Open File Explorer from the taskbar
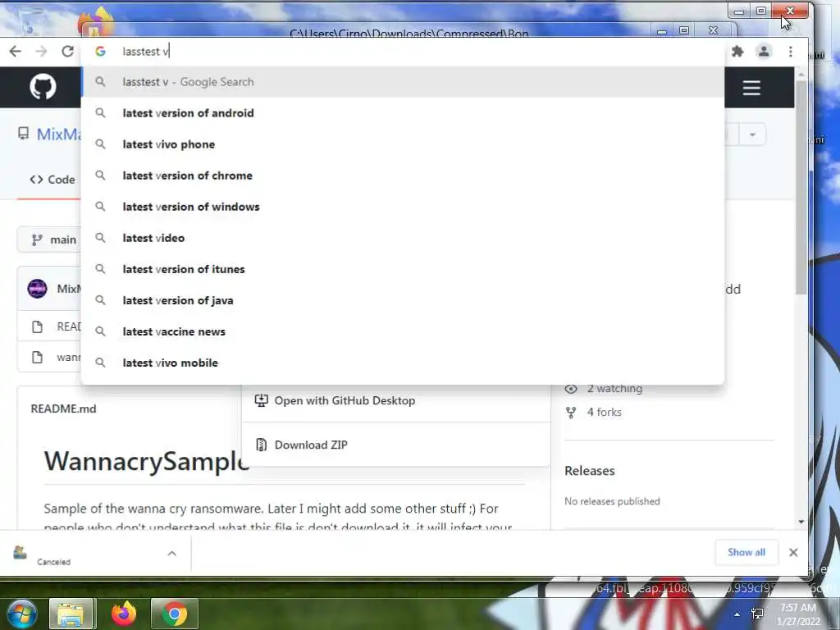This screenshot has width=840, height=630. tap(71, 614)
